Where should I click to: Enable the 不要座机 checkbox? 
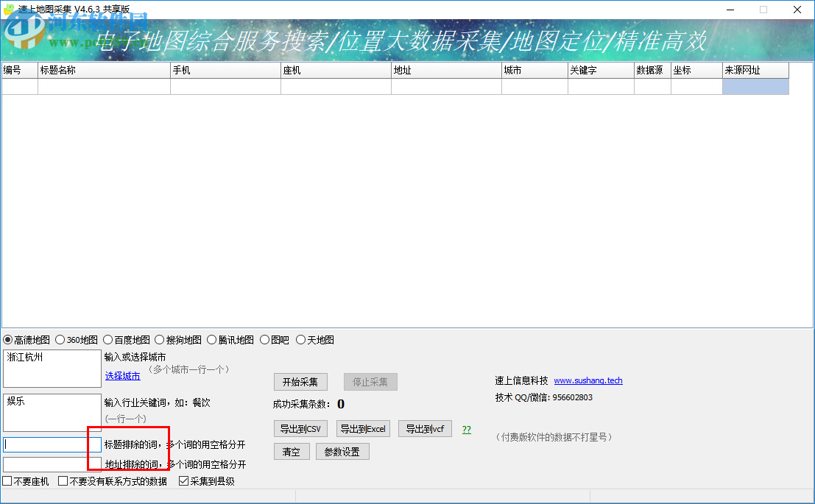(7, 480)
